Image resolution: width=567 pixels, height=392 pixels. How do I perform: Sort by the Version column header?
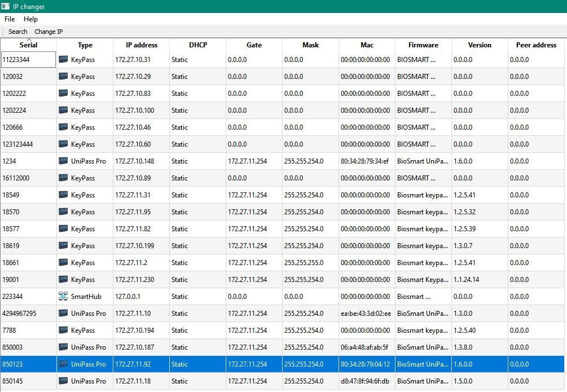480,45
